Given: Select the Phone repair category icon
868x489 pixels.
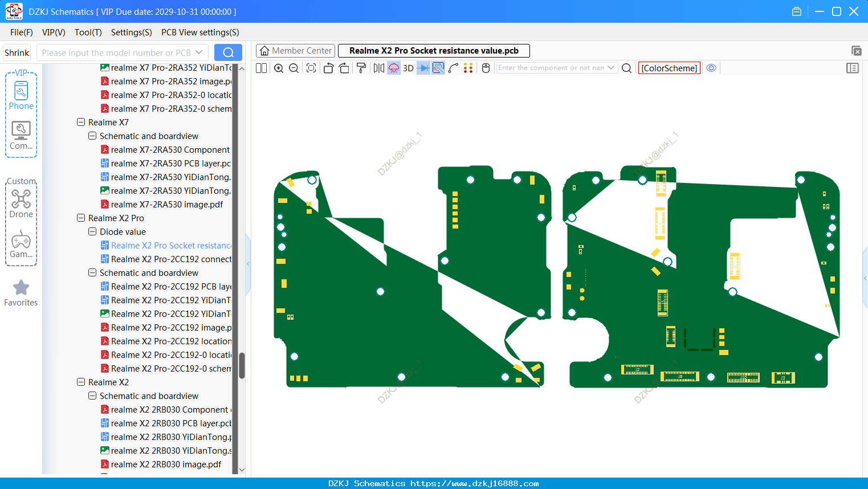Looking at the screenshot, I should (x=21, y=95).
